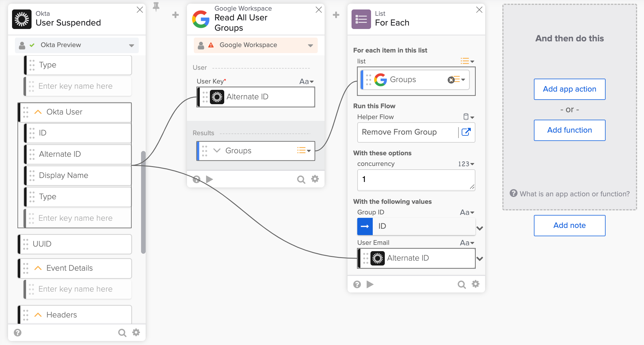Click plus icon between Okta and Google cards
Screen dimensions: 644x345
[x=175, y=15]
